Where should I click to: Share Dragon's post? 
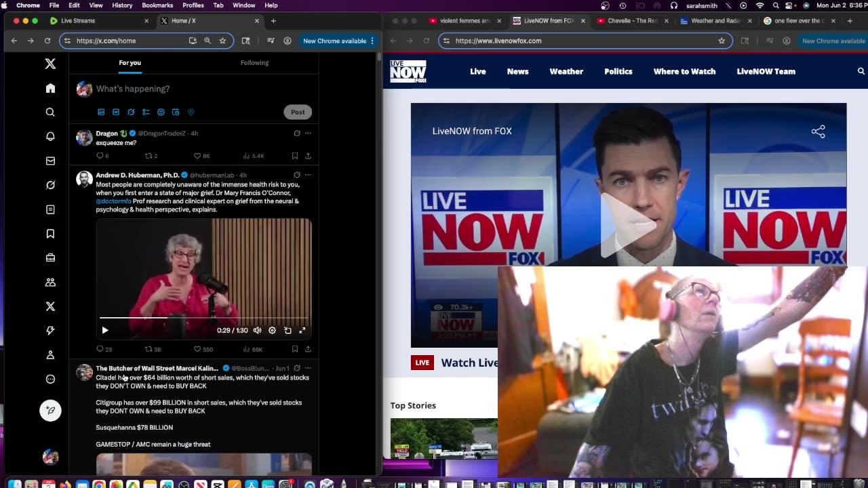pyautogui.click(x=308, y=156)
